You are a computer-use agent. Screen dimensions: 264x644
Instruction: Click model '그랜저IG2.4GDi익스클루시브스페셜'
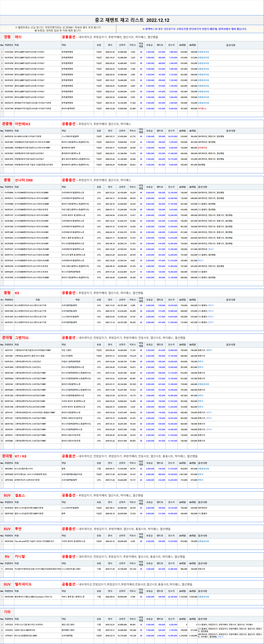(x=30, y=356)
